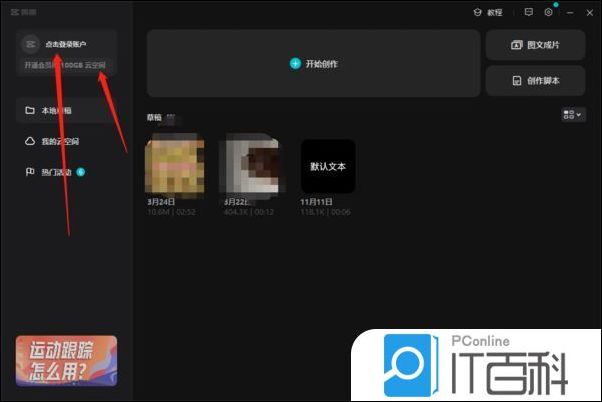Click the 11月11日 draft date label
Image resolution: width=602 pixels, height=402 pixels.
(316, 202)
